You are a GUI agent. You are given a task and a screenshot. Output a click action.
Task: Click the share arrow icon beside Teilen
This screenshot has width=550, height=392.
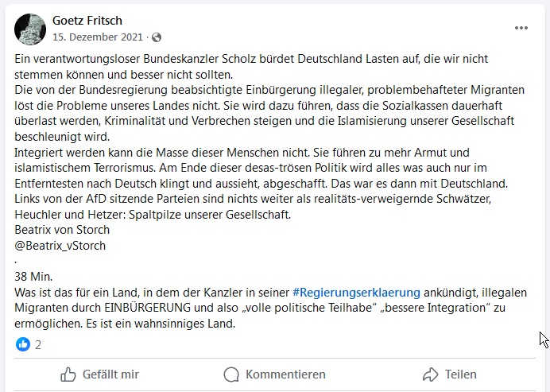(431, 375)
